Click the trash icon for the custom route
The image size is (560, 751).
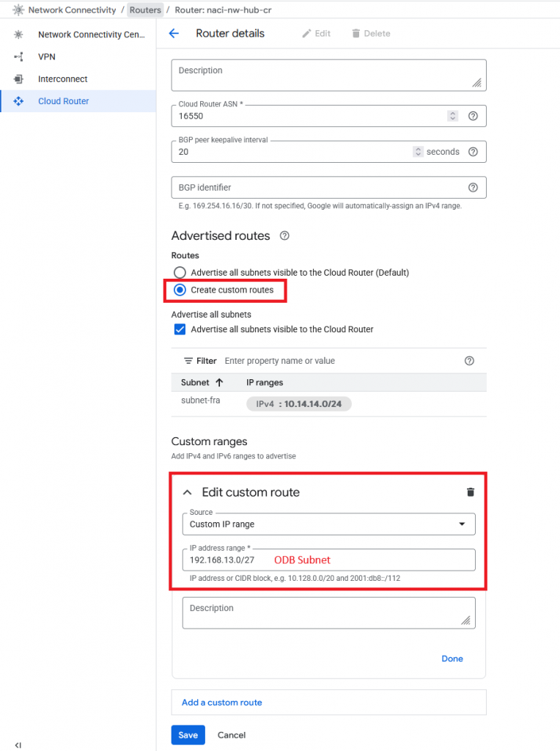click(x=471, y=492)
